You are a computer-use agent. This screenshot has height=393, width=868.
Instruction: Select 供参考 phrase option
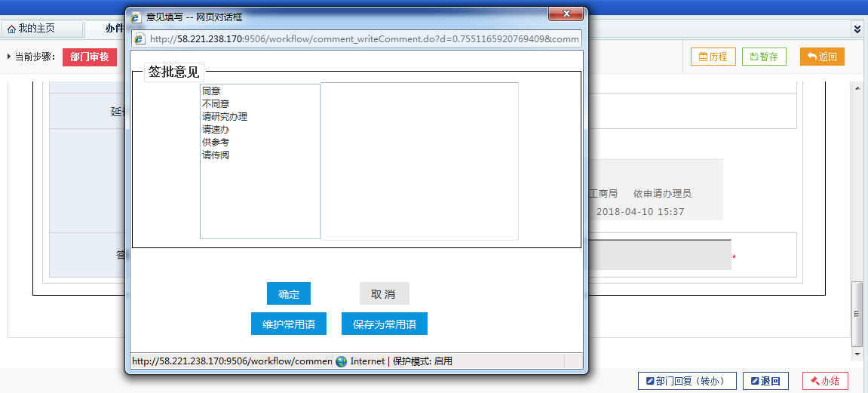click(216, 143)
